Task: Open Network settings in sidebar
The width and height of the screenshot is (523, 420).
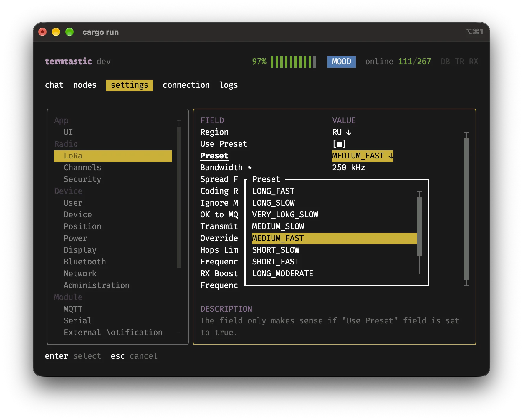Action: click(80, 274)
